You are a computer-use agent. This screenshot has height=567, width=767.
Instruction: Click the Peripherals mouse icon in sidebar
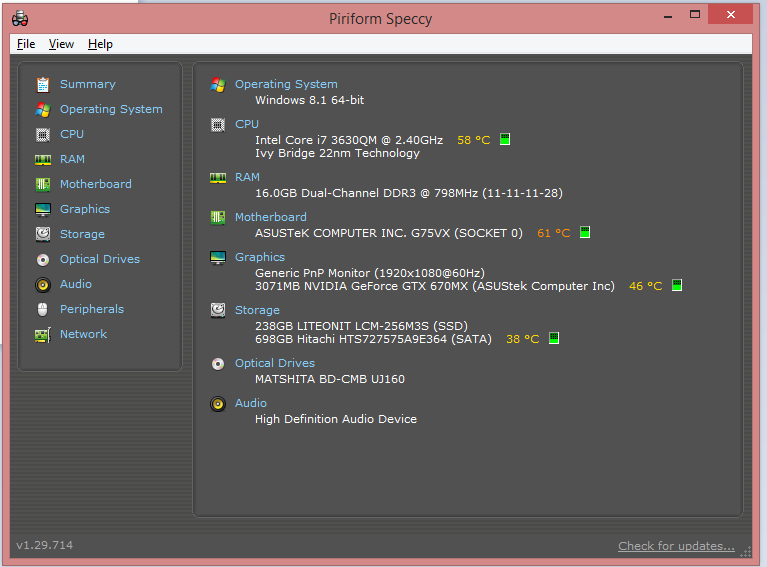pyautogui.click(x=43, y=310)
